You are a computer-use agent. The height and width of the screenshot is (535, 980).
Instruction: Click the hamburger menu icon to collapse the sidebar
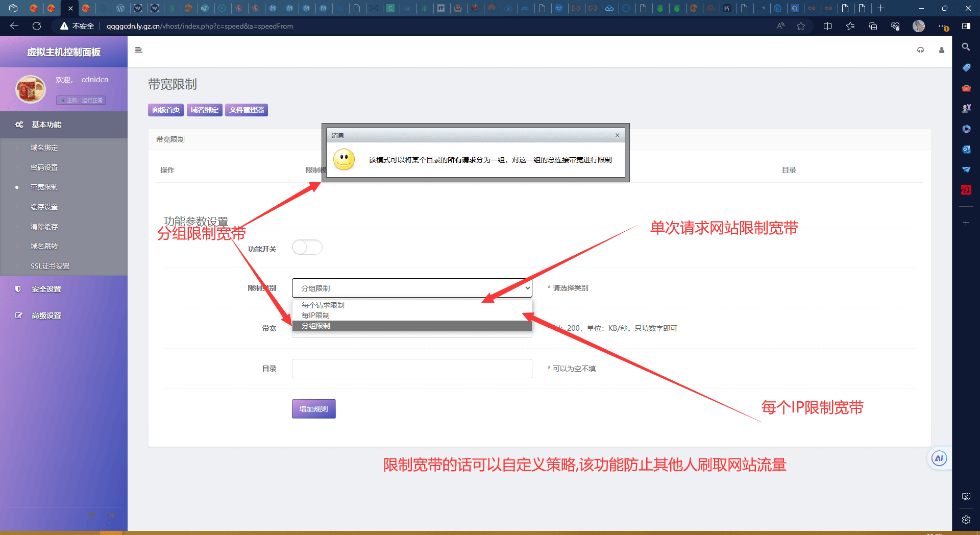click(x=138, y=50)
